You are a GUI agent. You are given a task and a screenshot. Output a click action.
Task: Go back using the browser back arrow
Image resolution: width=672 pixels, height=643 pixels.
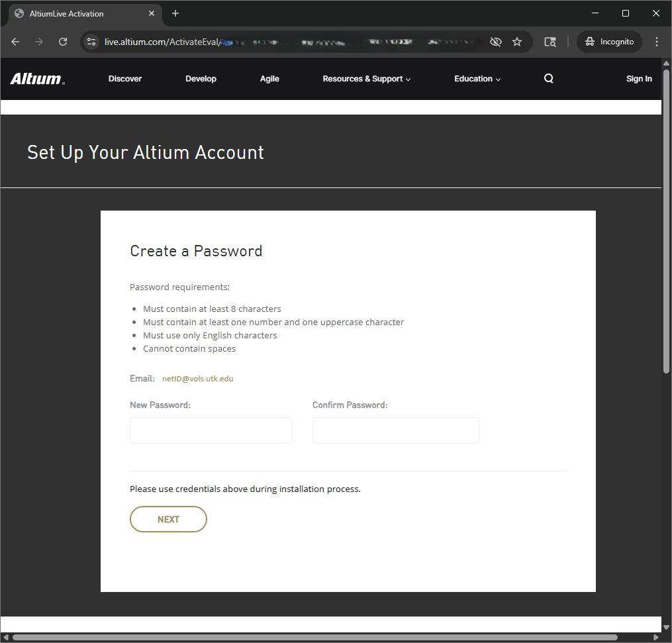[15, 42]
